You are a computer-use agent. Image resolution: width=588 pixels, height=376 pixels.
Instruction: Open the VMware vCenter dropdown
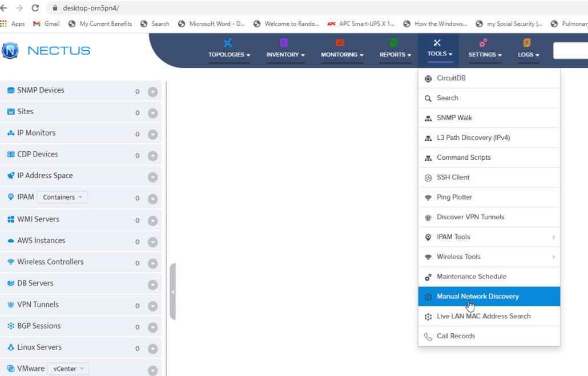click(68, 369)
